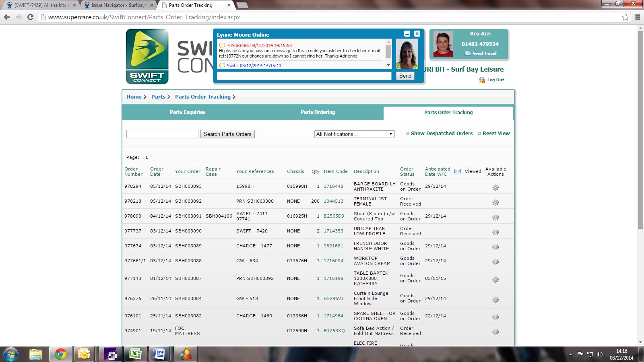Bookmark this page with the star icon
This screenshot has height=362, width=644.
625,17
